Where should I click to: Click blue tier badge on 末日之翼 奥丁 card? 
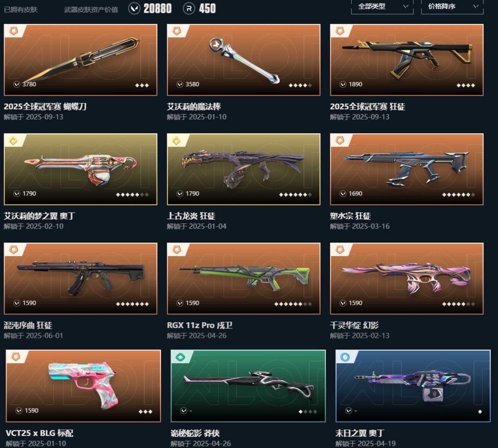coord(345,357)
